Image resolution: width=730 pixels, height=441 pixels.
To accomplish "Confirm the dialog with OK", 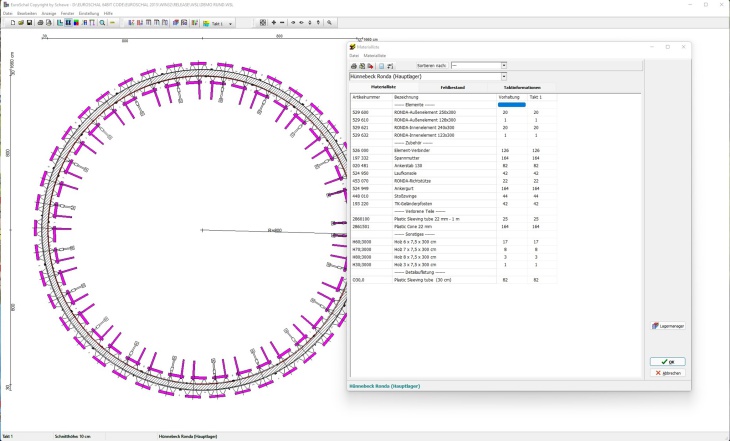I will 668,362.
